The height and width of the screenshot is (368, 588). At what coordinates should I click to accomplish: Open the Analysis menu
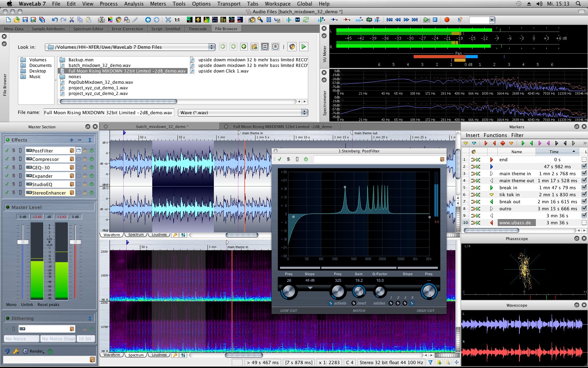134,4
